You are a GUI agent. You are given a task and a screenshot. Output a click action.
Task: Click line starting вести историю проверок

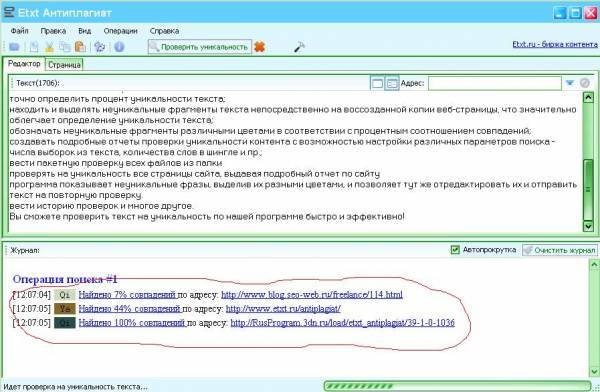(x=101, y=206)
